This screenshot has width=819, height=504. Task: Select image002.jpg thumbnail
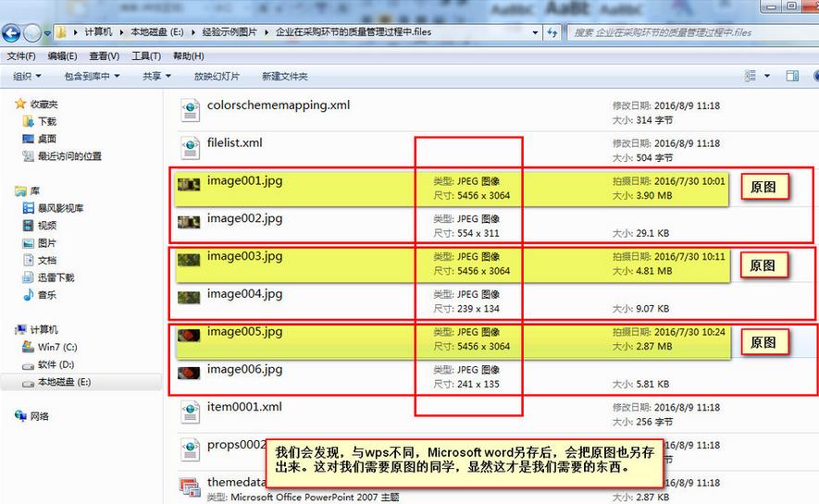click(x=189, y=222)
